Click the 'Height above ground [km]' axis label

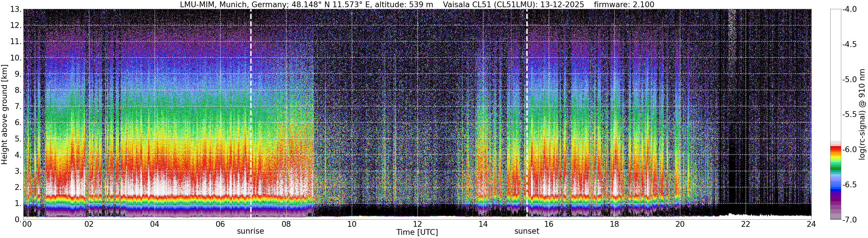tap(4, 114)
